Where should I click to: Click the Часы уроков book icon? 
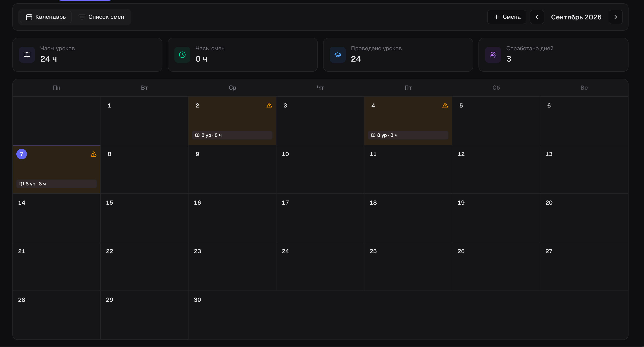click(27, 55)
